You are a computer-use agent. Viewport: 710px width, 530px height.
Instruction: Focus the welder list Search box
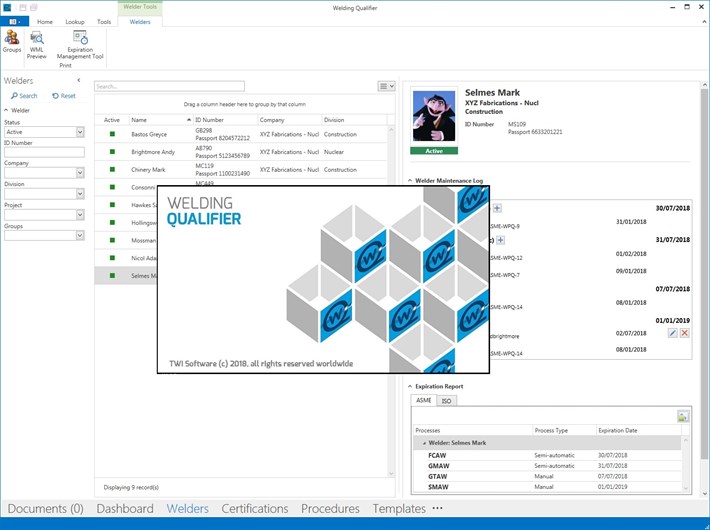169,86
